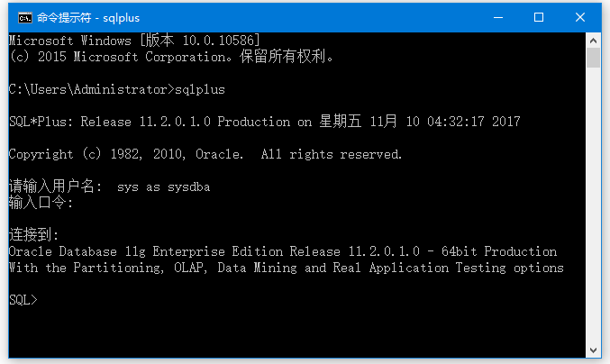Click the Oracle copyright "All rights reserved" line
The width and height of the screenshot is (610, 364).
click(x=205, y=154)
